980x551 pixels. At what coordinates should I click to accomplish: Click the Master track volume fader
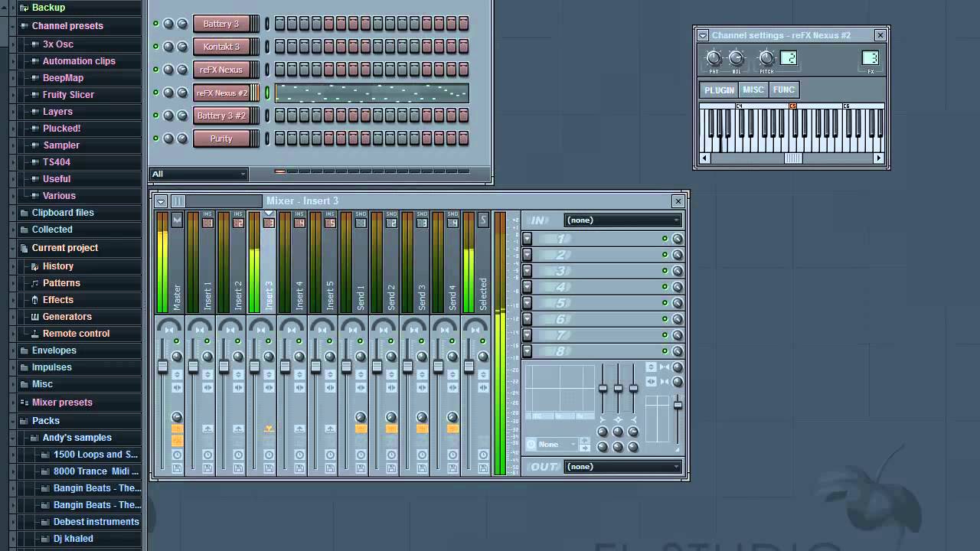[162, 368]
